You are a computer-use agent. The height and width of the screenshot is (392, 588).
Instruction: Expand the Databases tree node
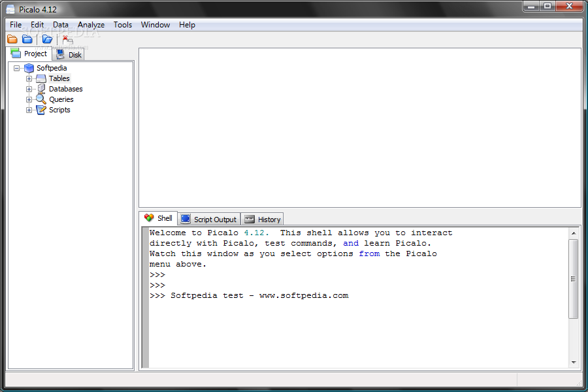point(29,90)
